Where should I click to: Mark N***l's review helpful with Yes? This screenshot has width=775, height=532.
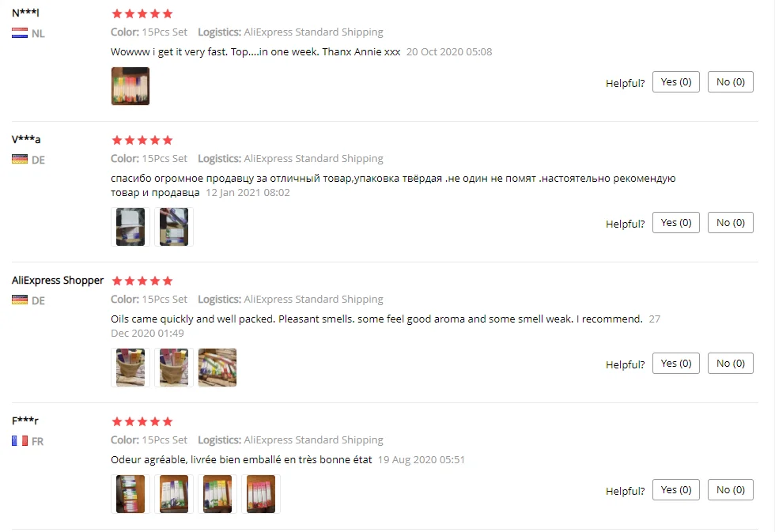click(675, 82)
